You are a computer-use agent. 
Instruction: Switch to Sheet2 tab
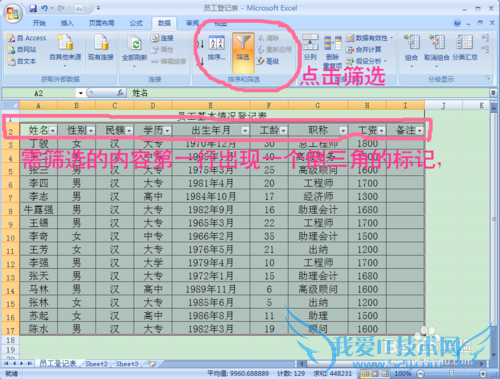tap(96, 364)
